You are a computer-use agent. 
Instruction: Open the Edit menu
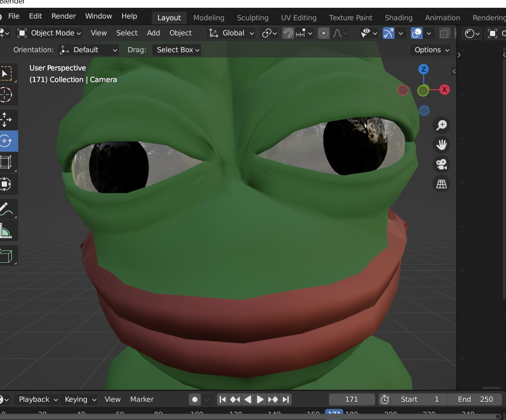[35, 16]
